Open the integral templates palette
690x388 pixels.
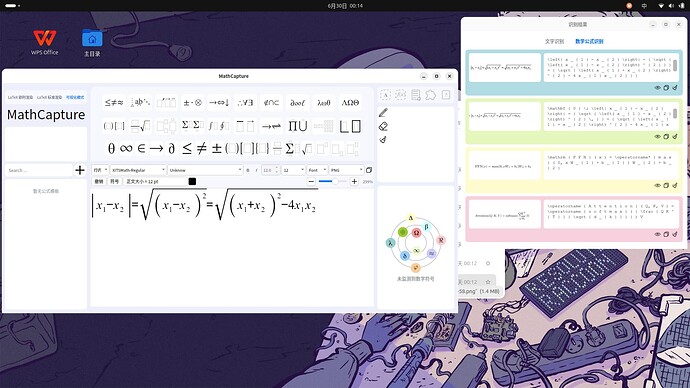point(219,126)
